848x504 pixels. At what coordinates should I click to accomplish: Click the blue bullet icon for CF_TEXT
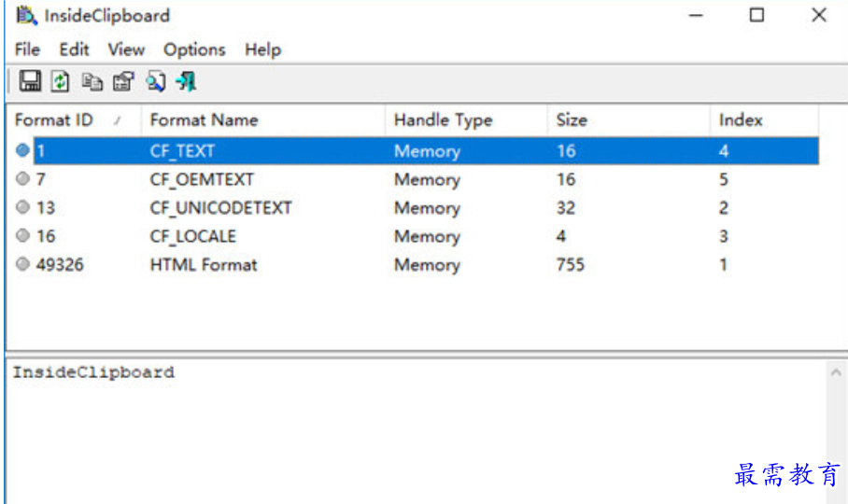(x=22, y=150)
